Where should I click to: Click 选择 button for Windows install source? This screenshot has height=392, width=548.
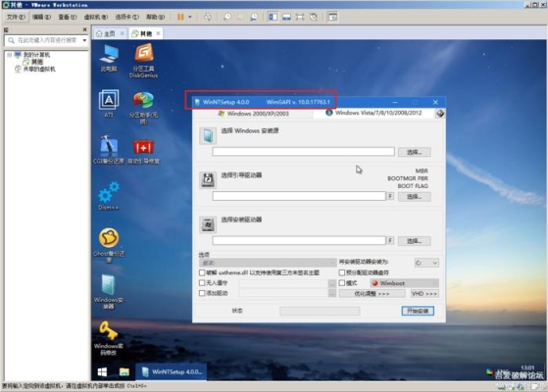414,152
